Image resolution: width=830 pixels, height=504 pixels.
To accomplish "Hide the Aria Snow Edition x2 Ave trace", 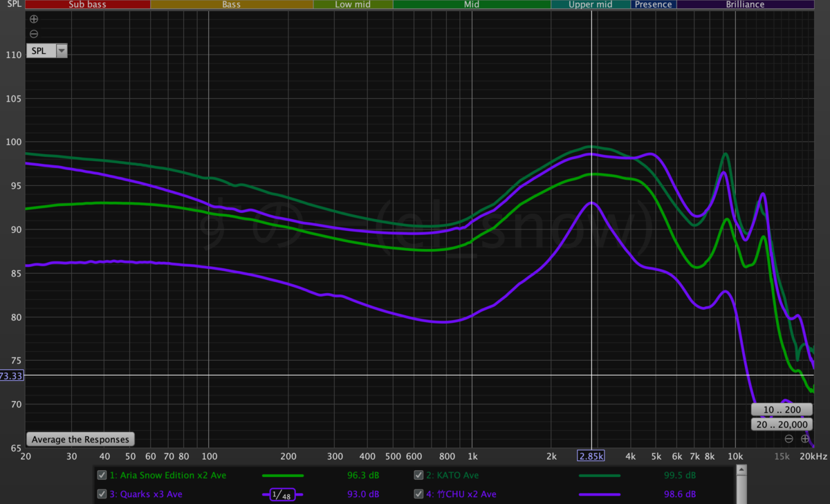I will [102, 475].
